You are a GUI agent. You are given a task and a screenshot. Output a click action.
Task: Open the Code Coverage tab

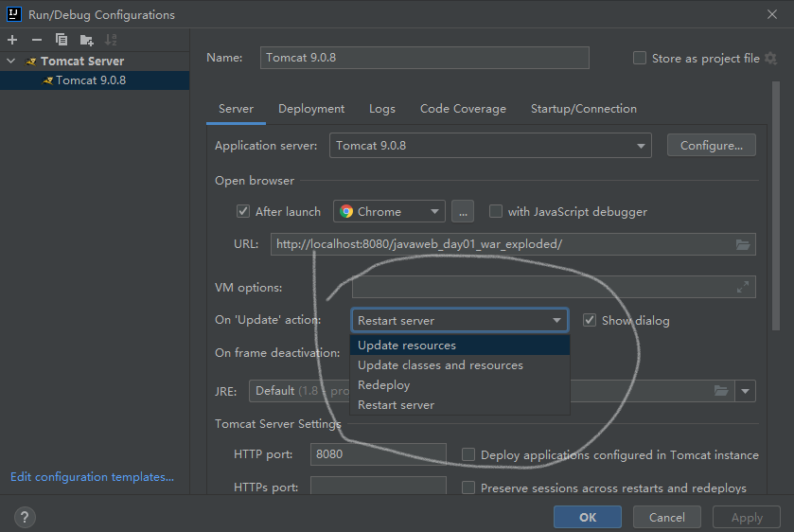463,109
